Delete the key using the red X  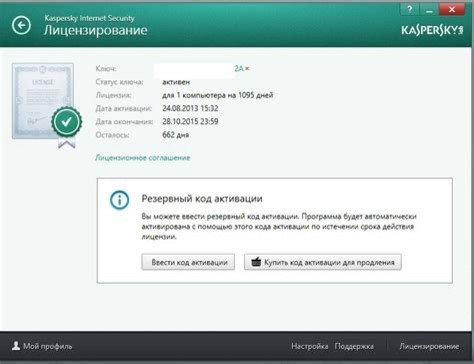(x=247, y=69)
